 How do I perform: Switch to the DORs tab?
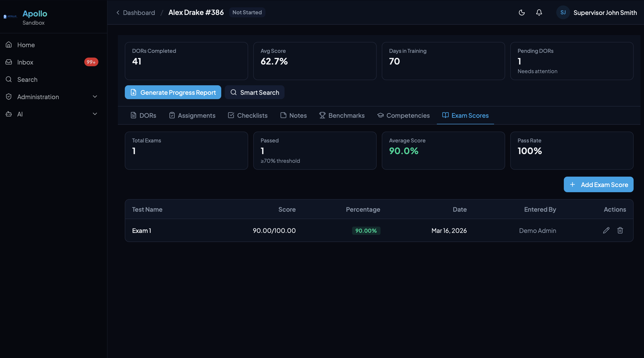coord(143,115)
